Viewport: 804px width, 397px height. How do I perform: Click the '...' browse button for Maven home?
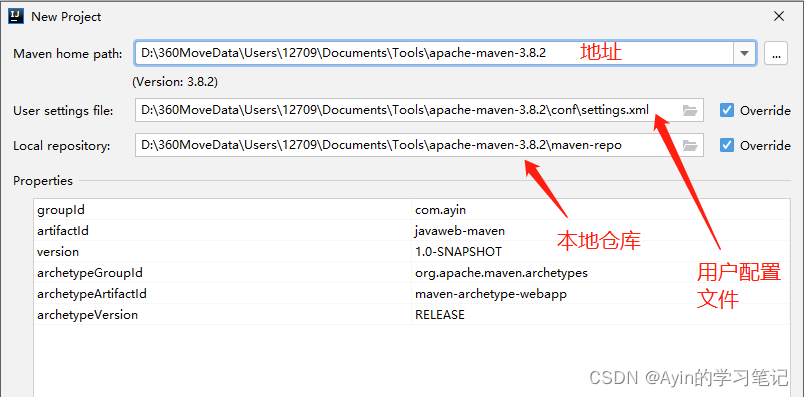[776, 53]
